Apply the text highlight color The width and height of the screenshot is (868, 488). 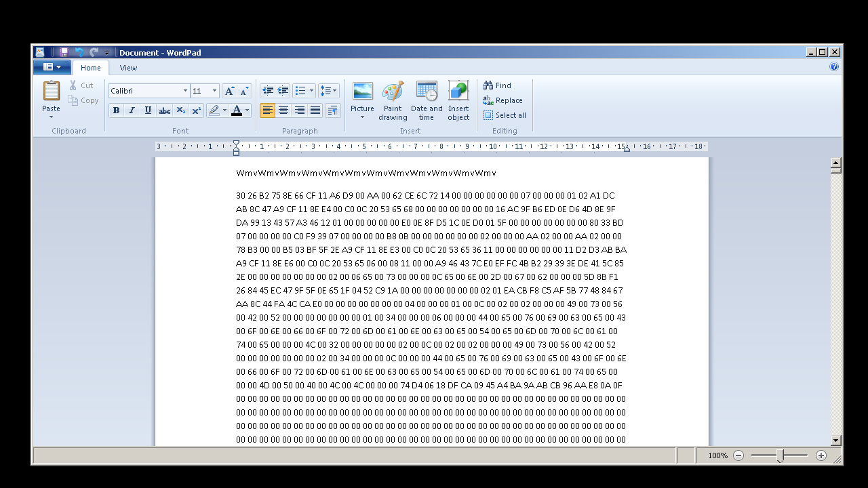tap(214, 110)
